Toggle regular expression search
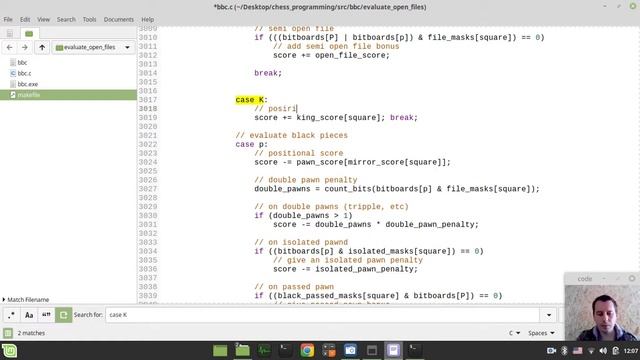640x360 pixels. point(11,315)
